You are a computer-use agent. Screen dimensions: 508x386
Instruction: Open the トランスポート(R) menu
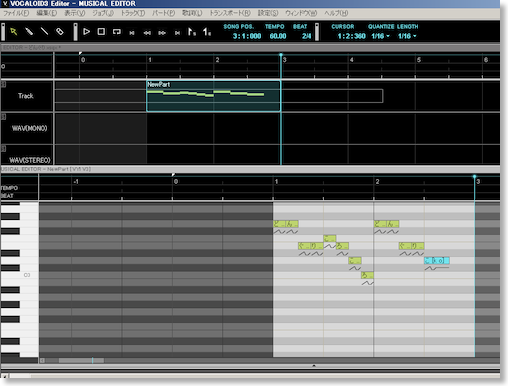tap(230, 13)
